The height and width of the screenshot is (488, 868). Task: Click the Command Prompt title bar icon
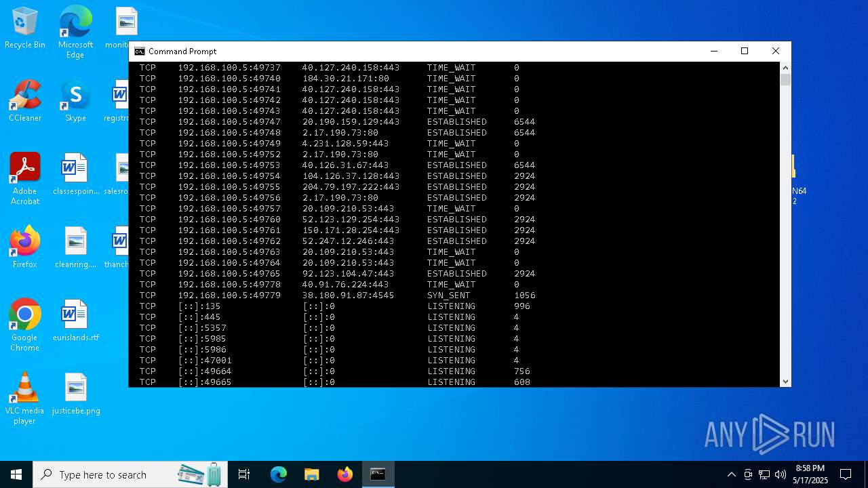[140, 52]
